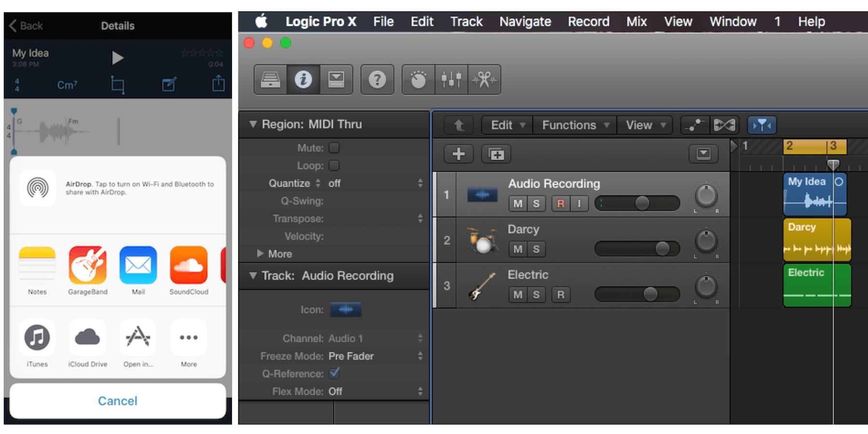Open the Navigate menu in Logic Pro X
This screenshot has height=434, width=868.
[525, 21]
